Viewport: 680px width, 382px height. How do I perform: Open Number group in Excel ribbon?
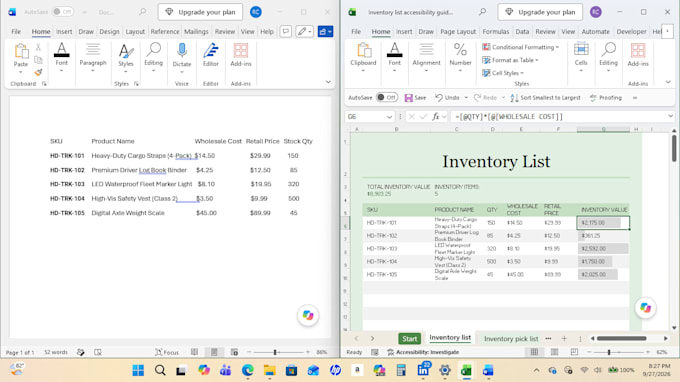460,57
